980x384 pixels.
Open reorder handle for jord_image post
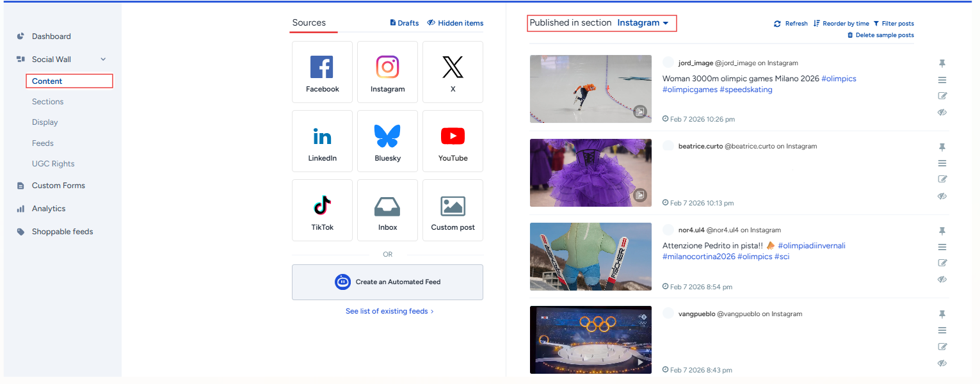click(942, 80)
